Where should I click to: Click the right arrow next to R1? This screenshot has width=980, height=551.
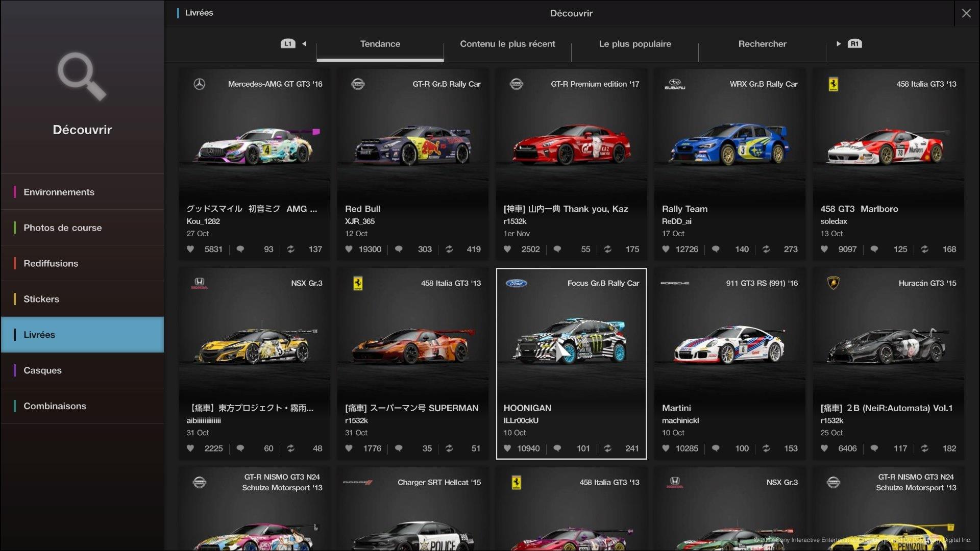coord(839,44)
